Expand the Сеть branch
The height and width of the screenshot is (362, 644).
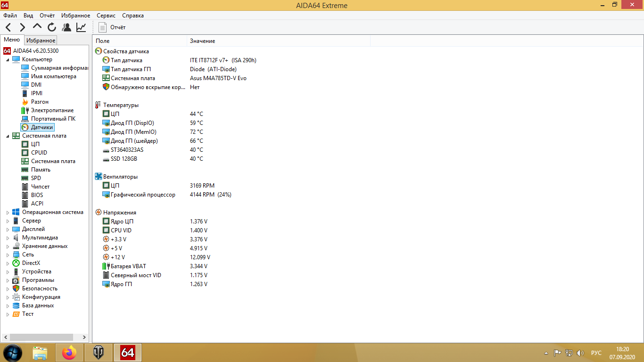click(x=8, y=255)
